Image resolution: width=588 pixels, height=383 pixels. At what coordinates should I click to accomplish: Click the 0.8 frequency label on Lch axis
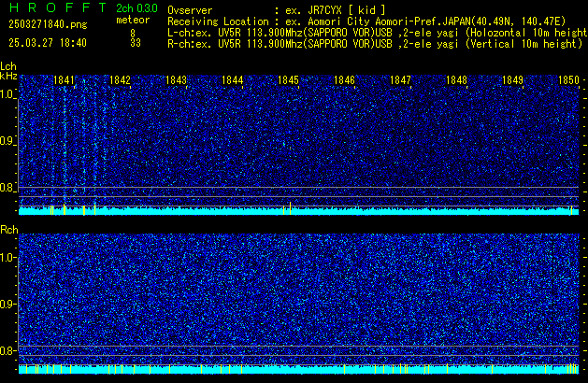tap(7, 188)
